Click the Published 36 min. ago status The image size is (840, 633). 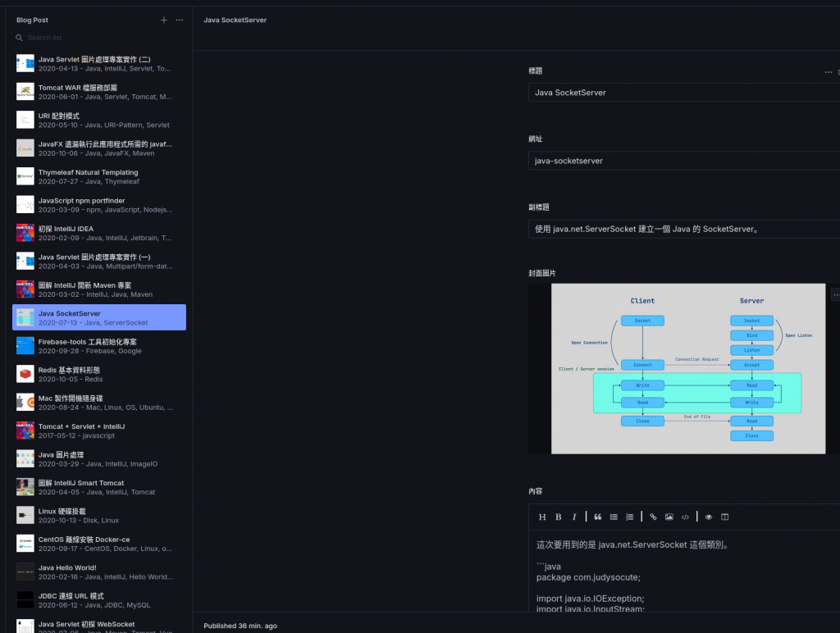tap(240, 626)
